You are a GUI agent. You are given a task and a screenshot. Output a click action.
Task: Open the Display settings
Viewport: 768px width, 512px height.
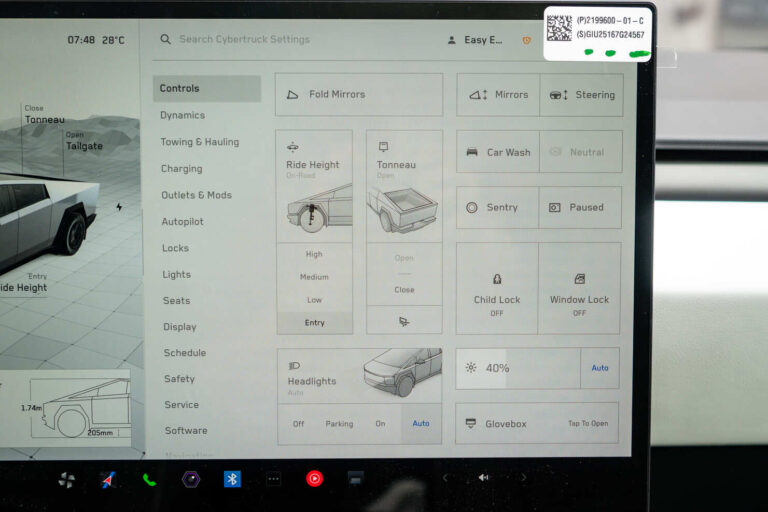pyautogui.click(x=180, y=327)
